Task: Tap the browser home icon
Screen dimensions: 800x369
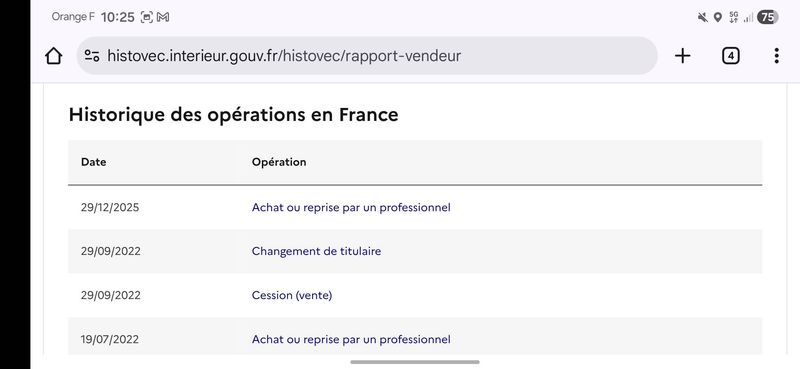Action: tap(54, 56)
